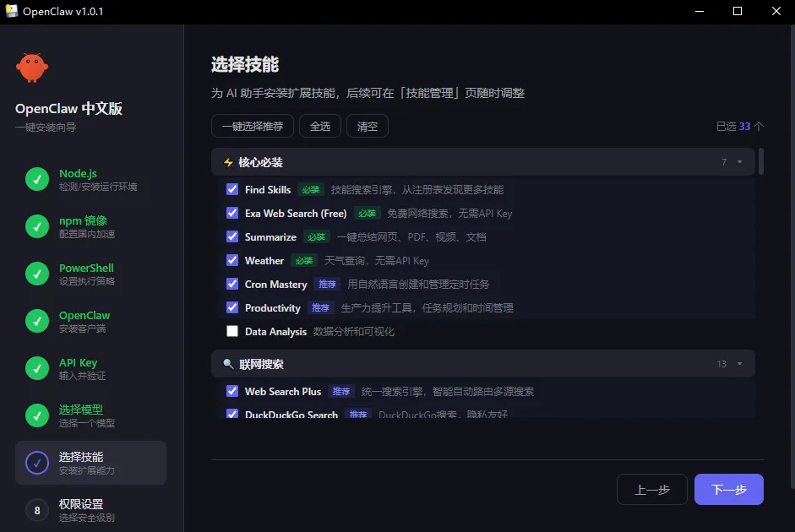Image resolution: width=795 pixels, height=532 pixels.
Task: Click the lightning icon beside 核心必装
Action: click(x=229, y=162)
